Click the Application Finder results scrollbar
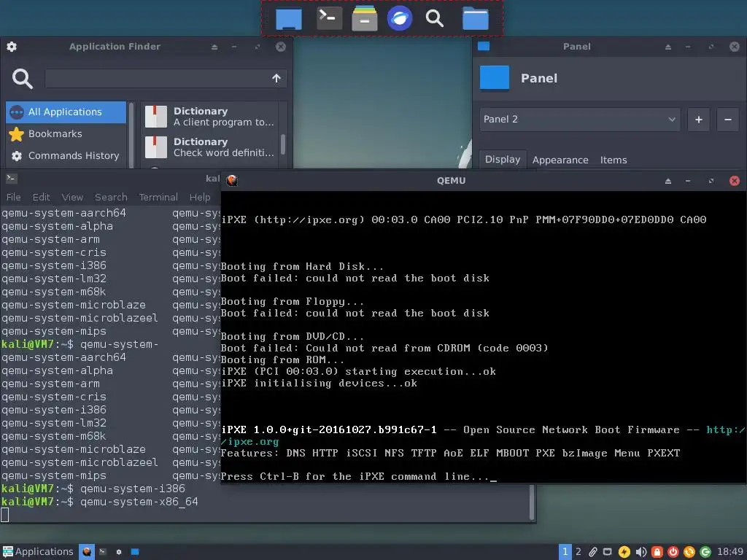The height and width of the screenshot is (560, 747). point(282,144)
